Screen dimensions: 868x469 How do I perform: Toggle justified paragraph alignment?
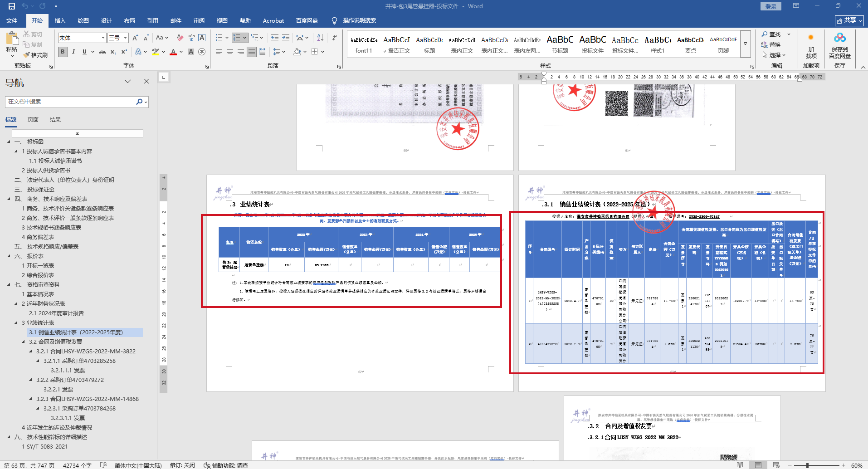tap(252, 52)
